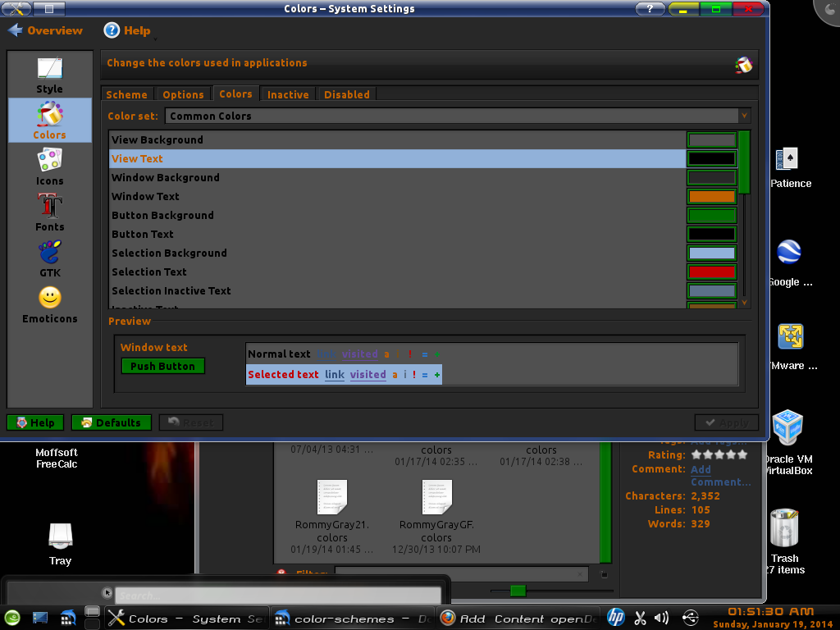840x630 pixels.
Task: Open the Fonts settings module
Action: coord(50,212)
